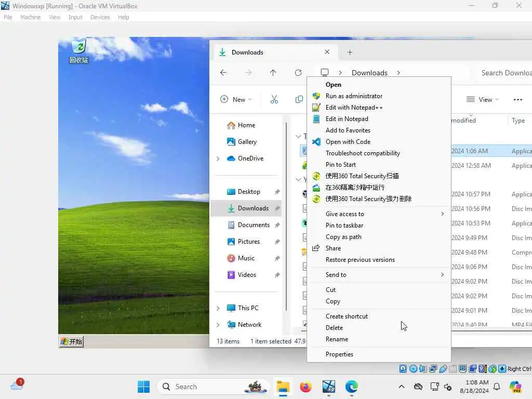
Task: Open Documents quick access folder
Action: pyautogui.click(x=254, y=225)
